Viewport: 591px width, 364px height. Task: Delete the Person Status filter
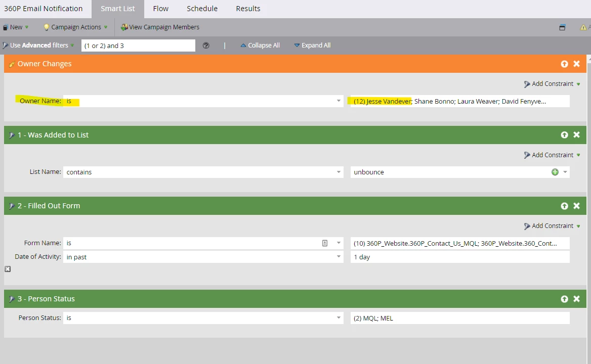point(577,299)
